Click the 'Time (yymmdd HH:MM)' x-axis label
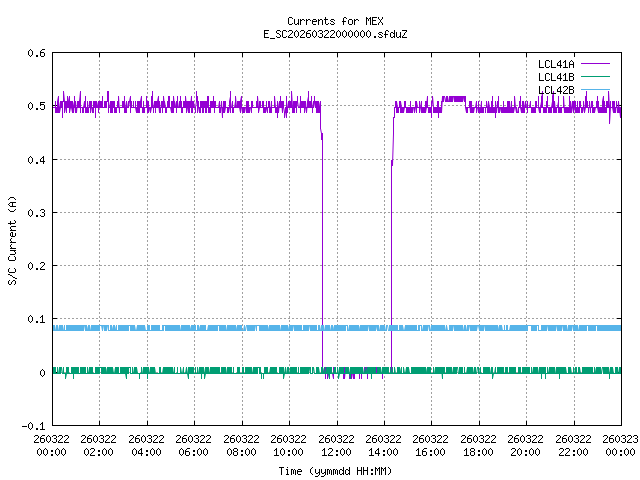This screenshot has width=640, height=480. point(334,470)
